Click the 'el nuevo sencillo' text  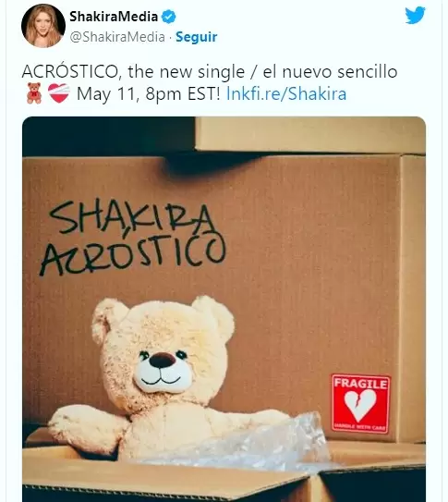point(330,71)
